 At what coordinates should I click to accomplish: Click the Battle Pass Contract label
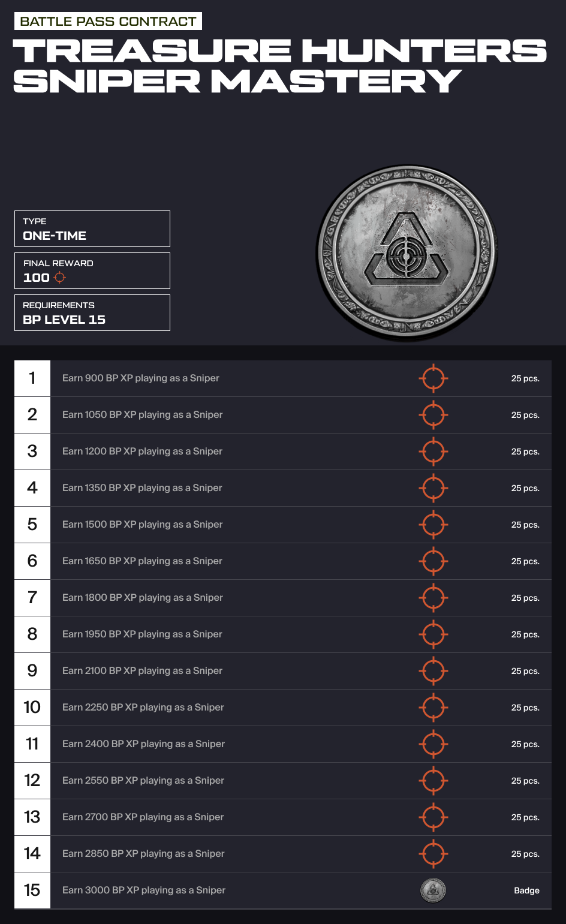tap(108, 22)
